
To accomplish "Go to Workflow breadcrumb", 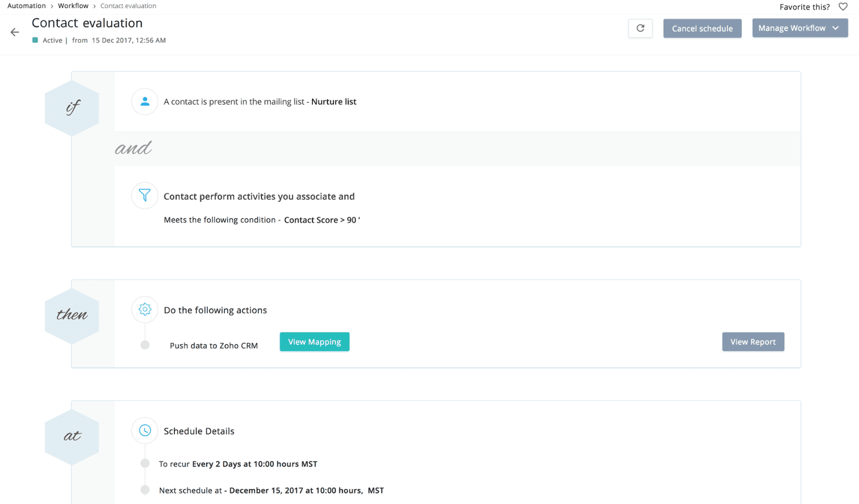I will tap(73, 6).
